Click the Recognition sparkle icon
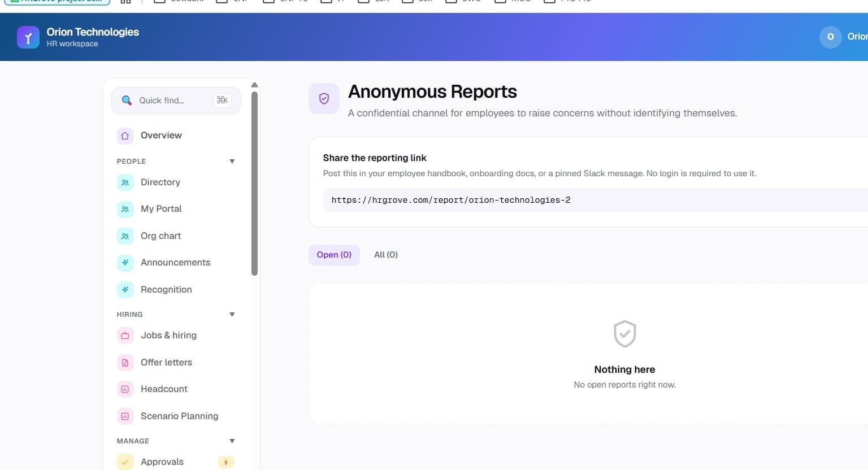 tap(125, 290)
